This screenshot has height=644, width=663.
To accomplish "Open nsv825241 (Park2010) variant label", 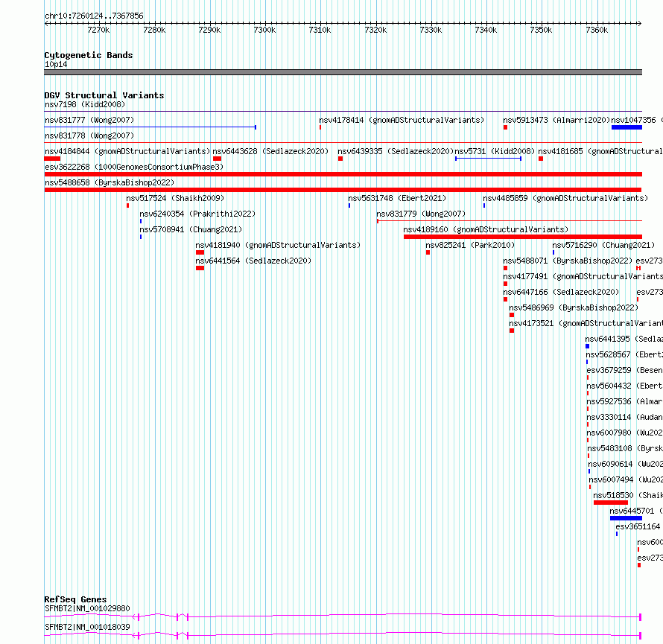I will (x=470, y=245).
